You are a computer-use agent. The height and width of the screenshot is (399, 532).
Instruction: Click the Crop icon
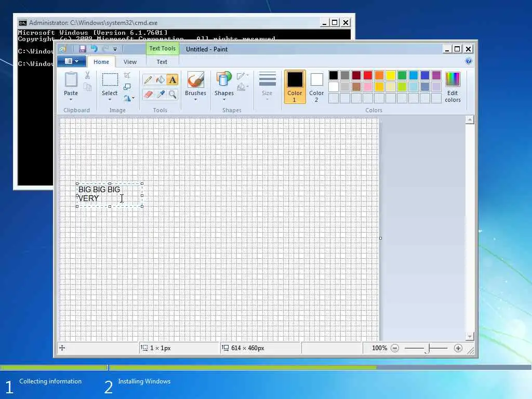pyautogui.click(x=127, y=75)
